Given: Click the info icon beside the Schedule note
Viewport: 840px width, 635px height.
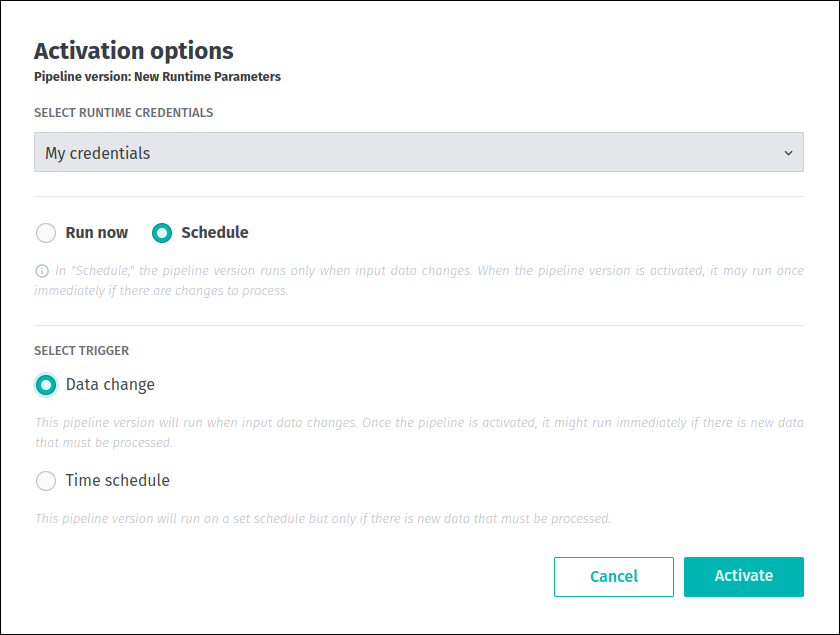Looking at the screenshot, I should (42, 271).
